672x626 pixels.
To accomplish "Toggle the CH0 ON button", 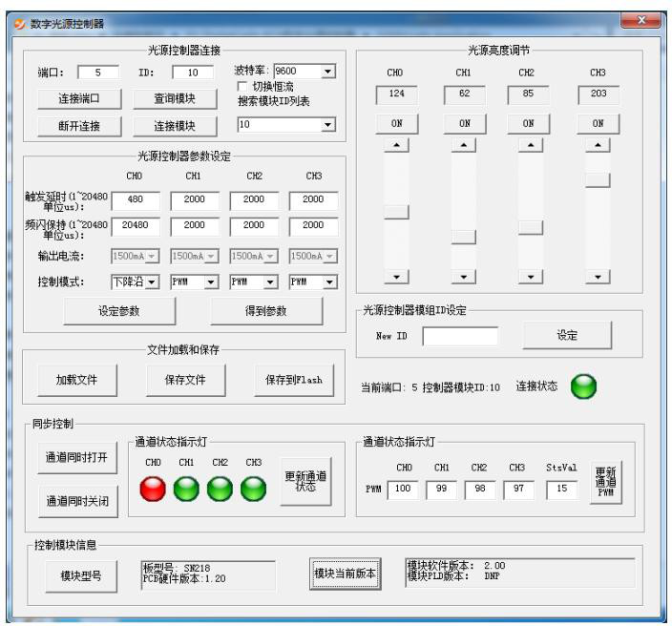I will 394,123.
